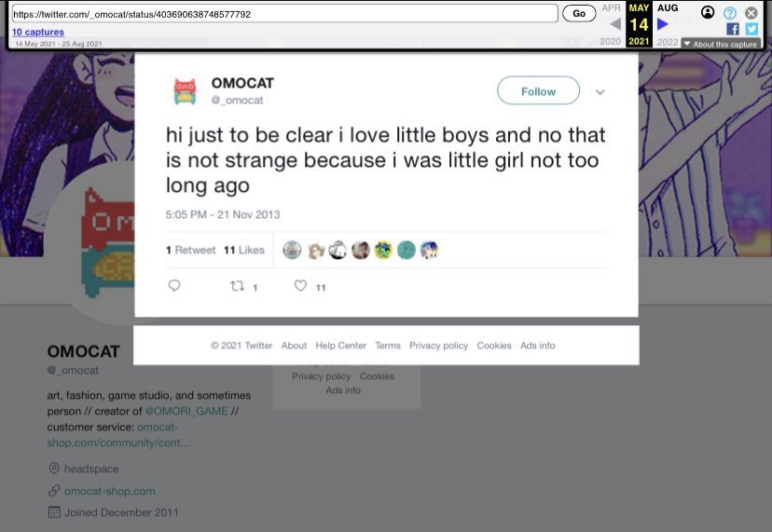
Task: Click the Wayback URL input field
Action: 284,14
